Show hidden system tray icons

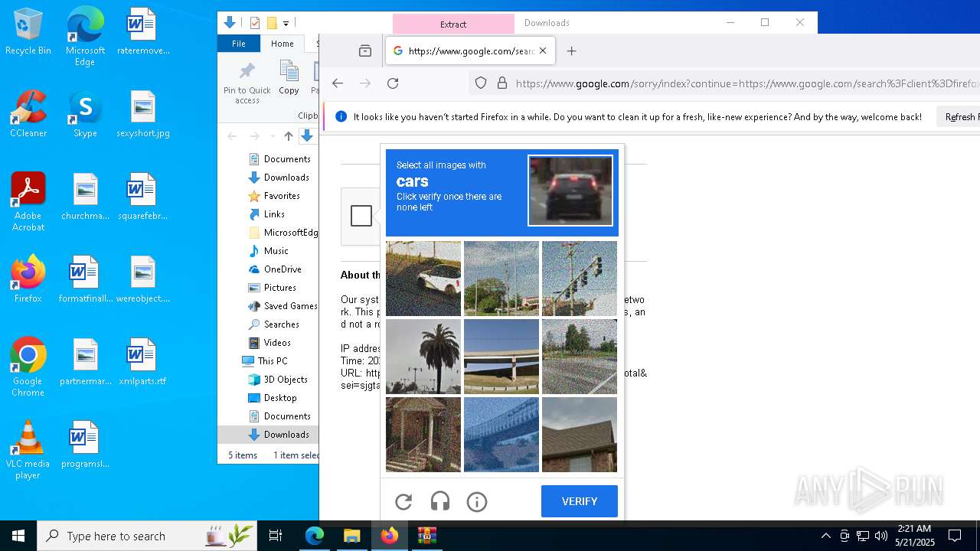(x=825, y=536)
